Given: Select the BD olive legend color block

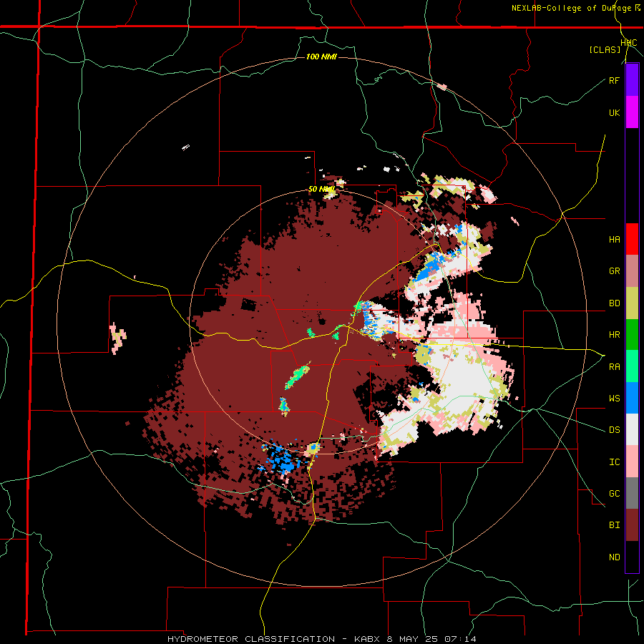Looking at the screenshot, I should (632, 303).
